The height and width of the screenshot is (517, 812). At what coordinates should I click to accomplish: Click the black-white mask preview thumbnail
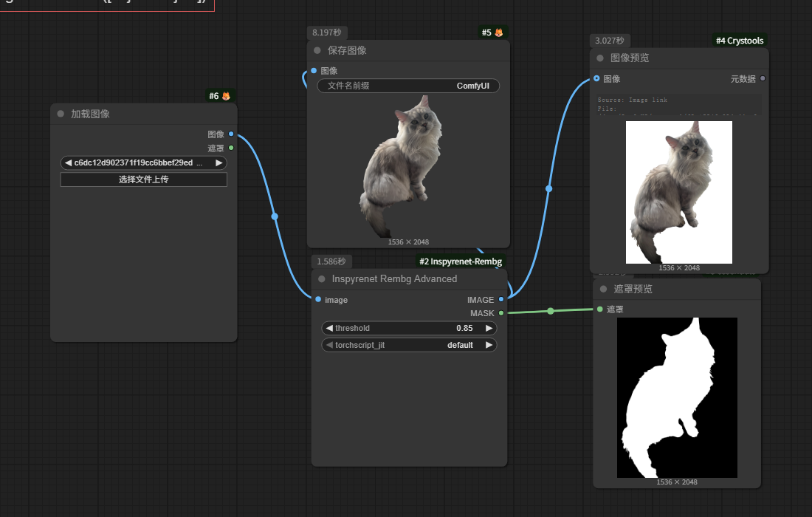pos(677,397)
